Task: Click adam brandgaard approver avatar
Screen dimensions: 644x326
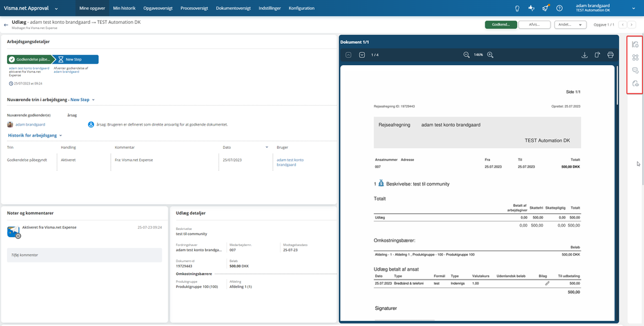Action: 10,124
